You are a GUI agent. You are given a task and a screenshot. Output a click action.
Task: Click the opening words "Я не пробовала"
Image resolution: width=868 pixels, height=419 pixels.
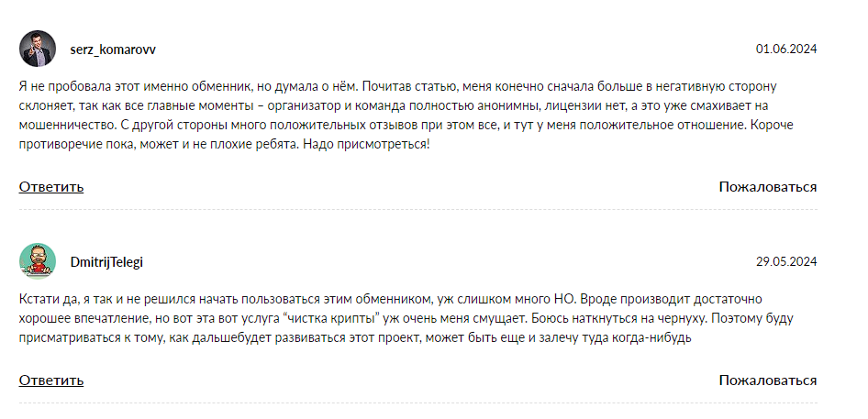coord(57,87)
